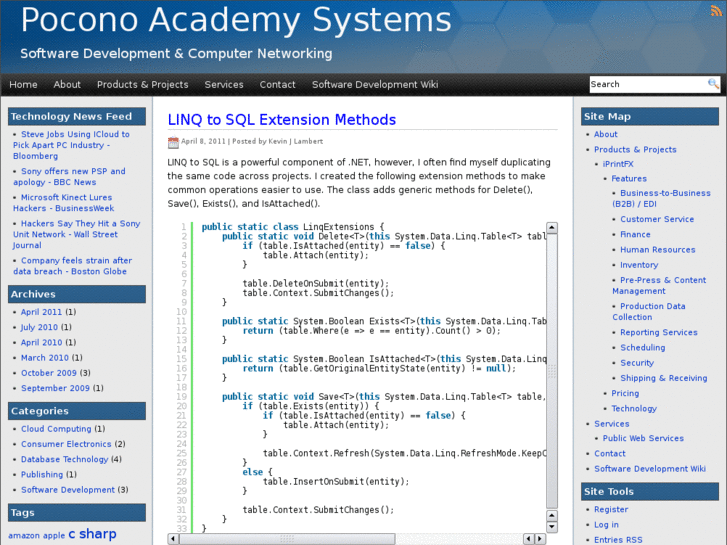Viewport: 727px width, 545px height.
Task: Click the Log in link
Action: 606,525
